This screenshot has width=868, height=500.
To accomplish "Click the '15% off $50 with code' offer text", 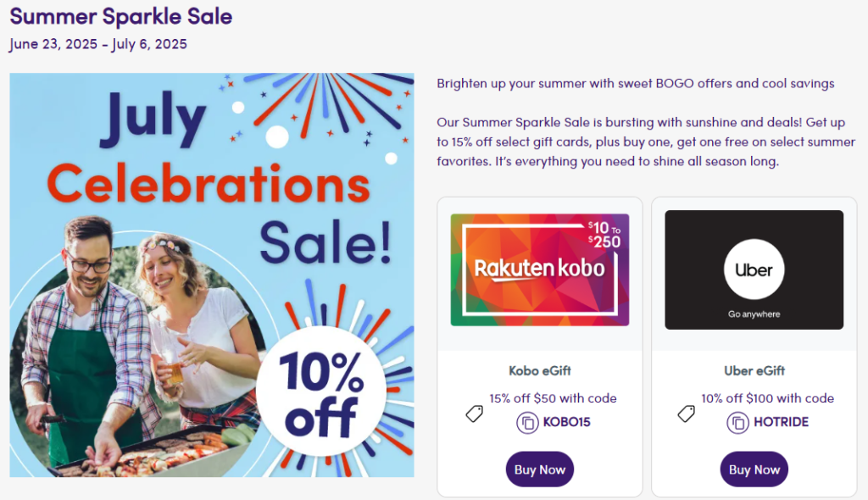I will point(553,398).
